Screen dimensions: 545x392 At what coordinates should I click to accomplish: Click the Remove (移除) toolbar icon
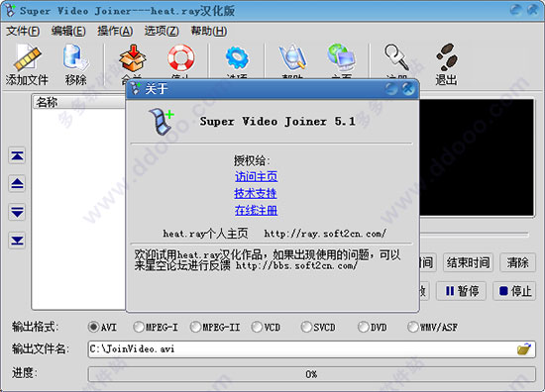tap(75, 64)
